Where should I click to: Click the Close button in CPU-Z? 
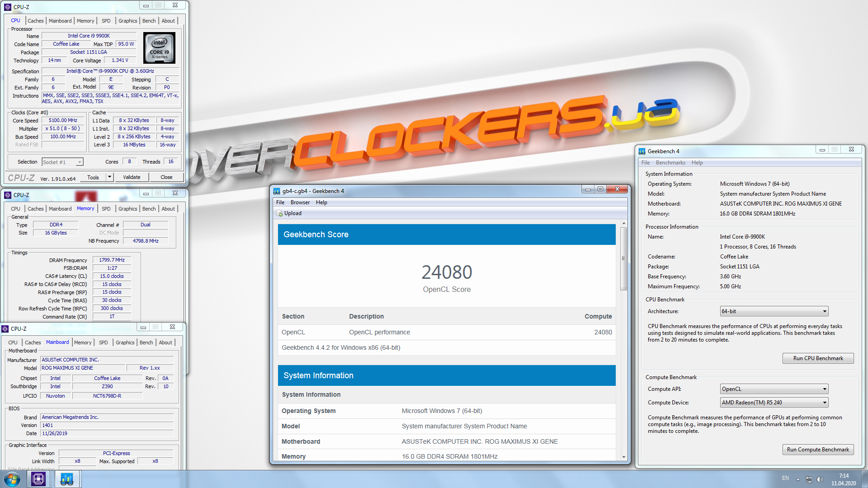(x=166, y=177)
